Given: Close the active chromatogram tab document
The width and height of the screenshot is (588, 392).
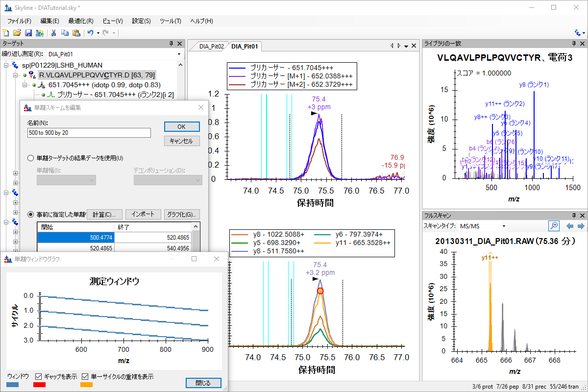Looking at the screenshot, I should pyautogui.click(x=413, y=46).
